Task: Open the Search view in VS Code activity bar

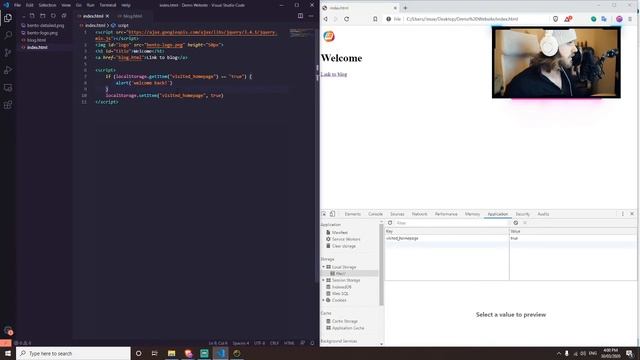Action: 8,35
